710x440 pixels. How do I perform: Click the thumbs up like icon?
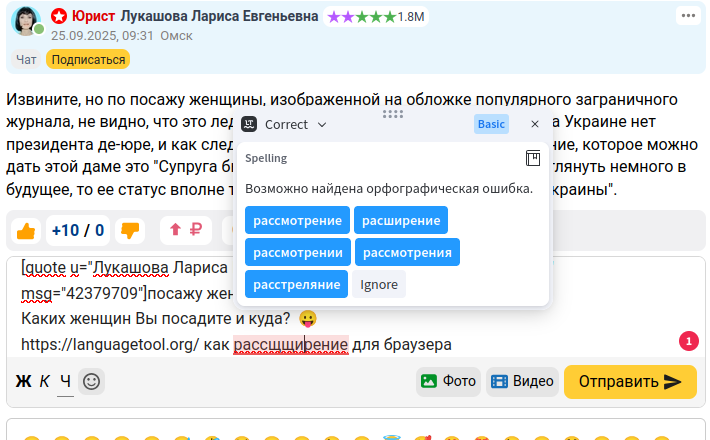tap(26, 231)
